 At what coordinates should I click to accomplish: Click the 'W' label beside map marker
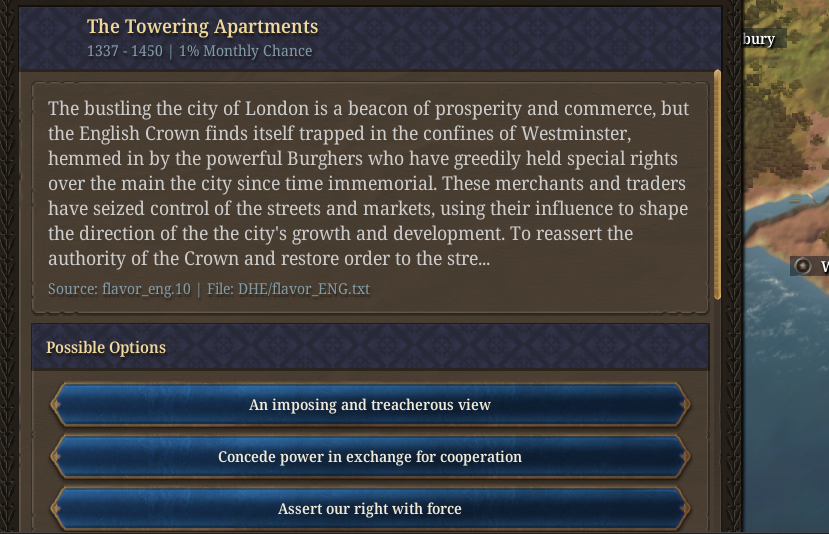824,266
